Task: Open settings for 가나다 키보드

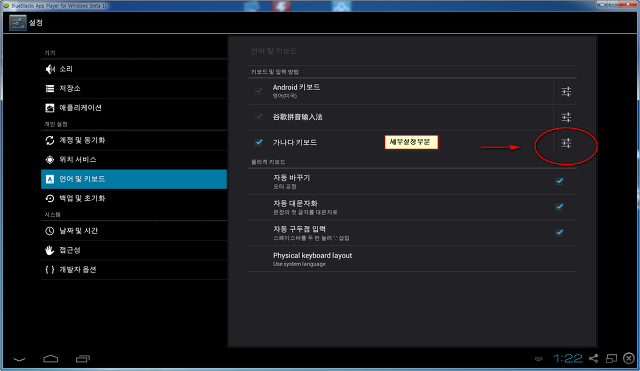Action: pos(566,143)
